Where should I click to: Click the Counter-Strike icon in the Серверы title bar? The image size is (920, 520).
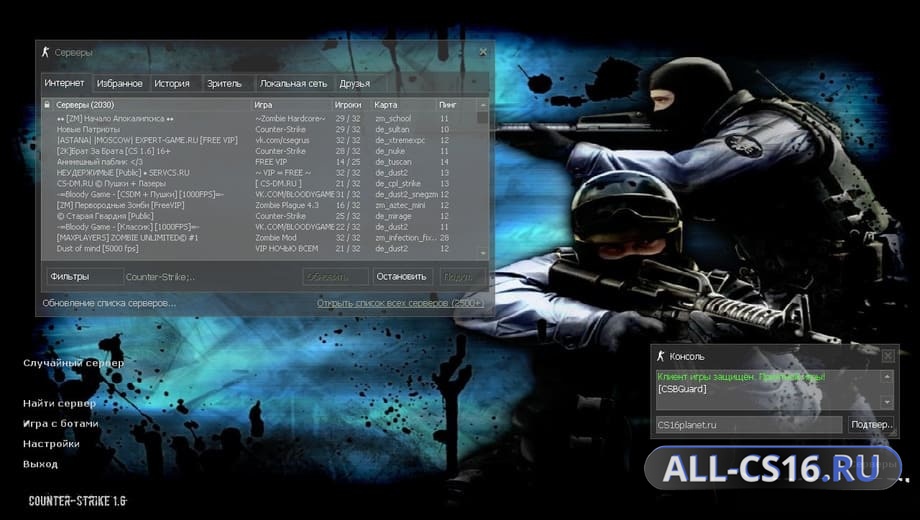46,52
